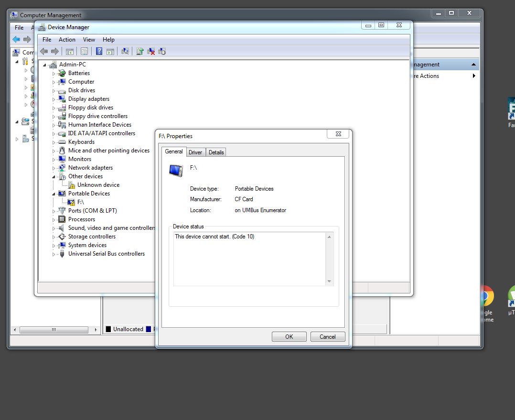Expand the Network adapters category
Screen dimensions: 515x420
click(x=54, y=168)
